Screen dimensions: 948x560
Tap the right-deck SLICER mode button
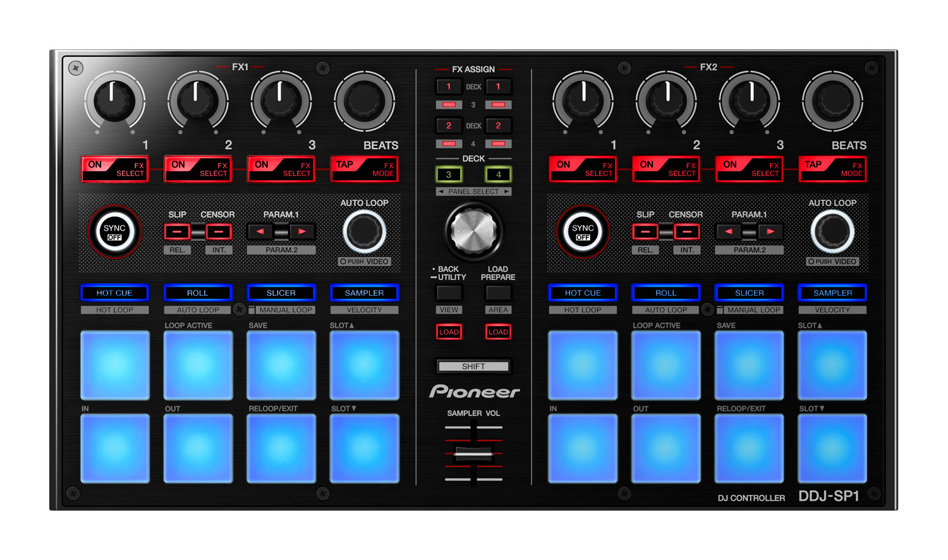(x=749, y=293)
